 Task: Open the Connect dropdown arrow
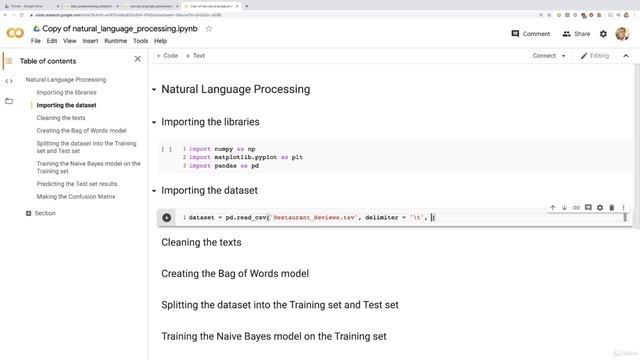pos(564,56)
